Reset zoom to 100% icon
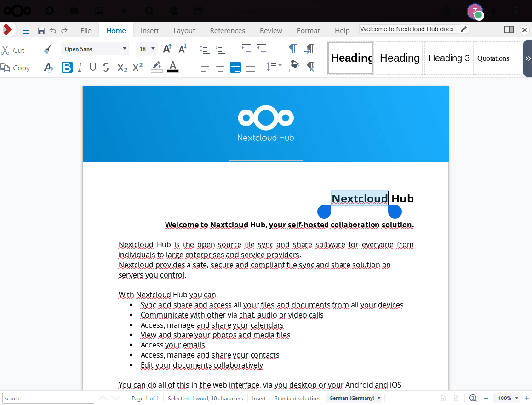The width and height of the screenshot is (532, 405). [x=473, y=398]
